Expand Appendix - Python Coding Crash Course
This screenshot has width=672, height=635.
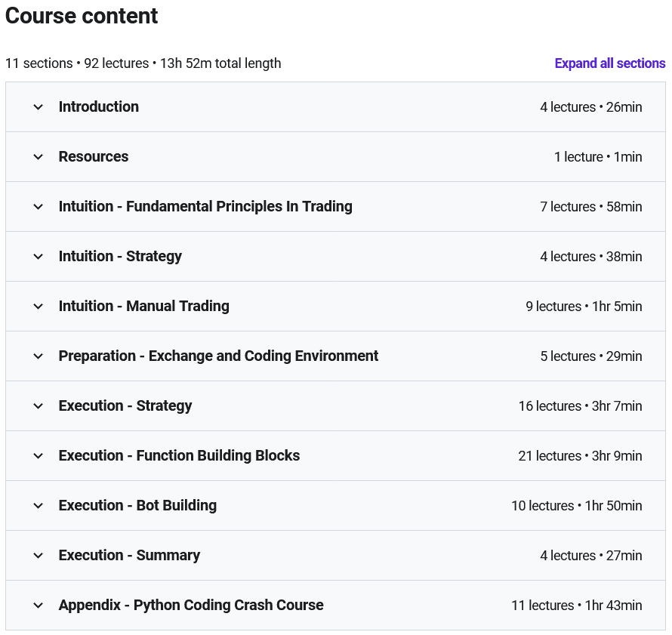[191, 606]
